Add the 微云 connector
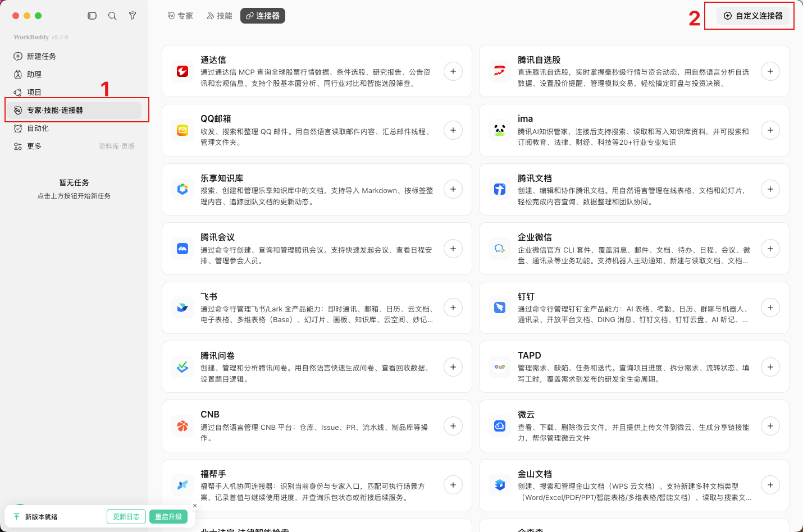The image size is (803, 532). coord(770,426)
